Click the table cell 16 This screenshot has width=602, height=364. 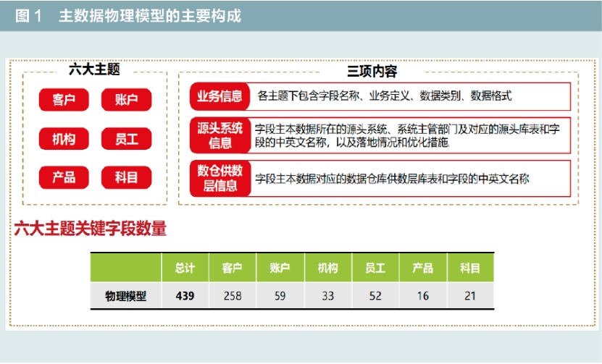tap(423, 296)
